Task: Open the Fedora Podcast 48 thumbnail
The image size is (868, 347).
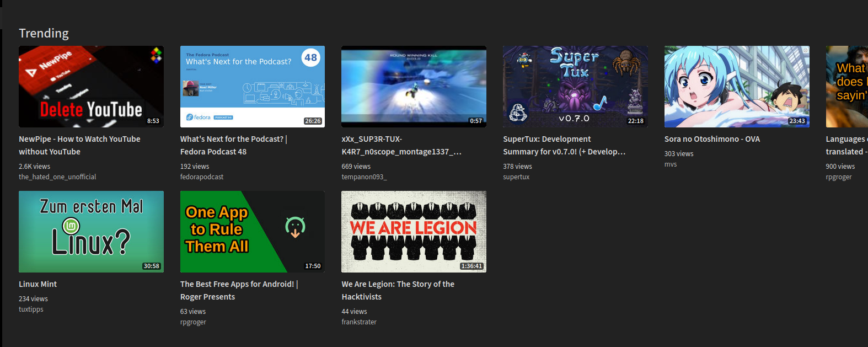Action: (x=252, y=87)
